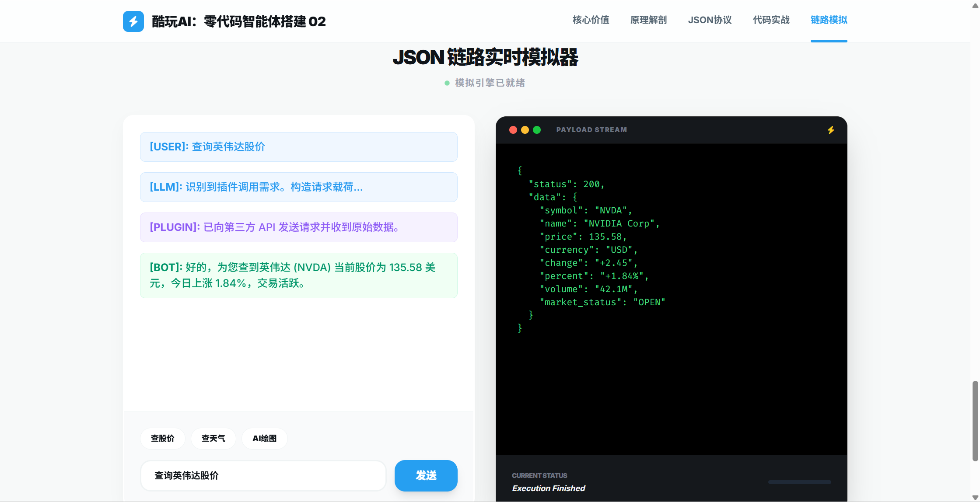Click the yellow lightning icon in Payload Stream header
980x502 pixels.
tap(831, 130)
